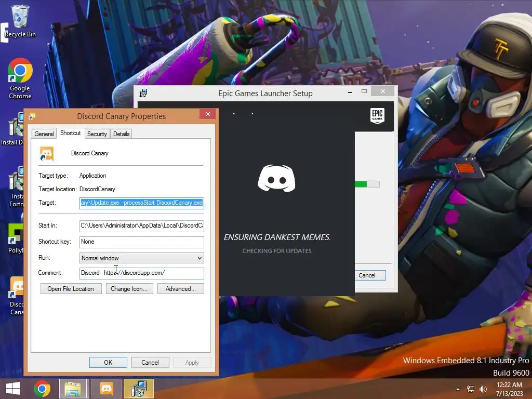
Task: Open the Install D desktop installer icon
Action: 12,129
